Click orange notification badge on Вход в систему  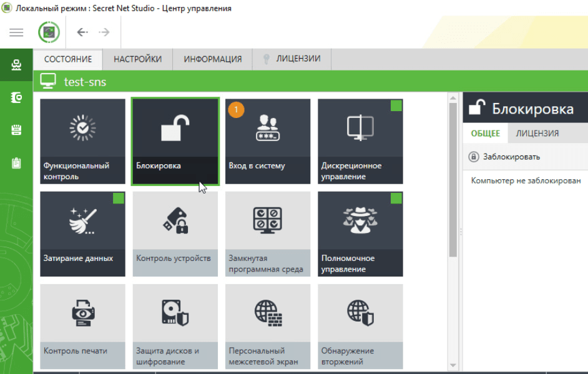click(237, 110)
